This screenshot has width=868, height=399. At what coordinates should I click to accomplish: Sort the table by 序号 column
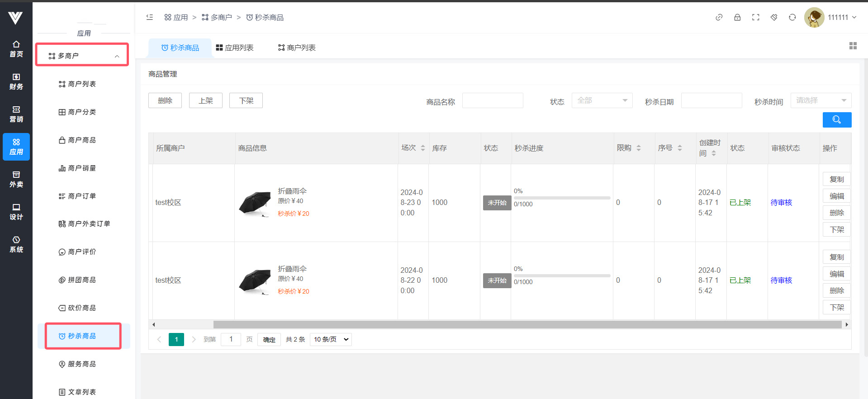click(679, 148)
